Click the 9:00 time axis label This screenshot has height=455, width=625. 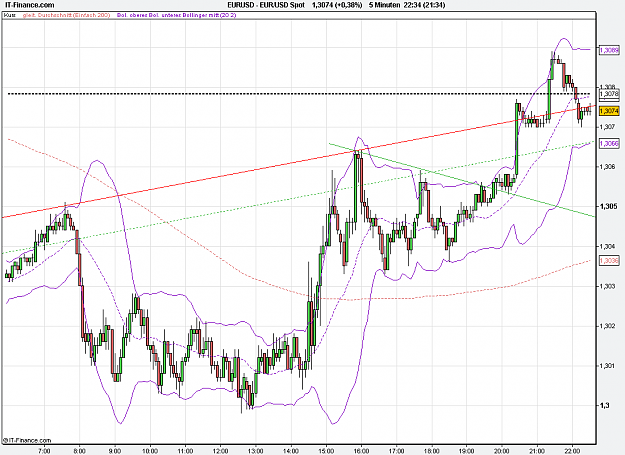point(115,451)
